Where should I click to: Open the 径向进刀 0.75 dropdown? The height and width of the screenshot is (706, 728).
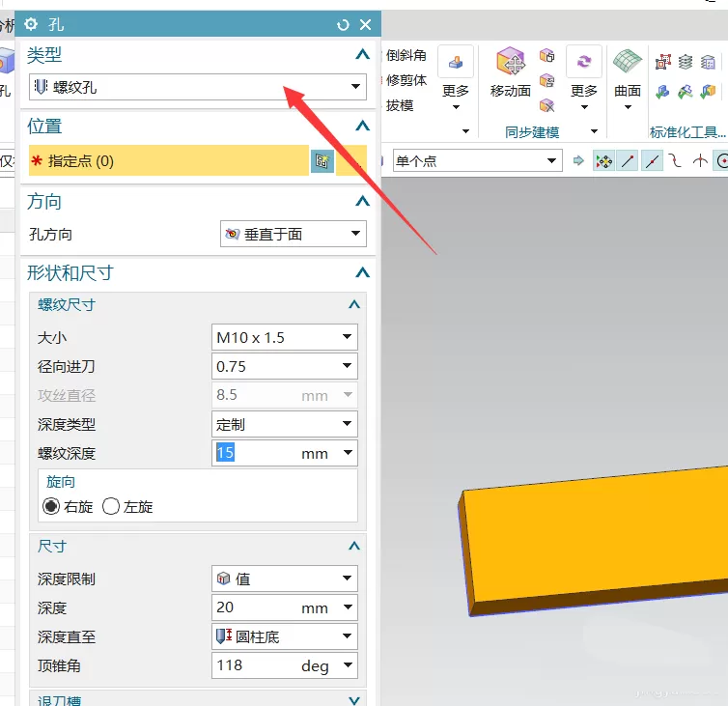coord(285,366)
